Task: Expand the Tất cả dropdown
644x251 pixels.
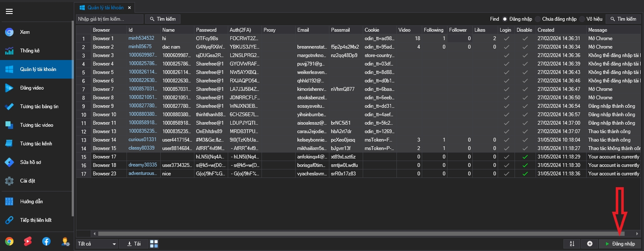Action: point(97,244)
